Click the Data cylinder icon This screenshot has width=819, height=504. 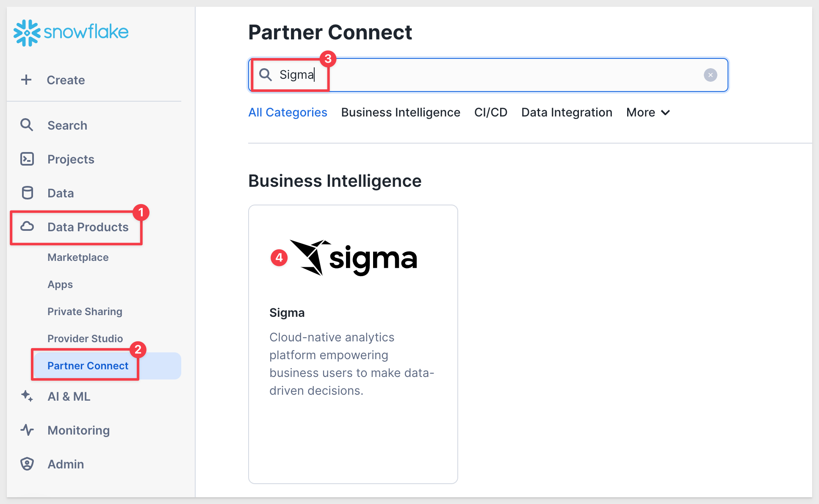pos(27,193)
